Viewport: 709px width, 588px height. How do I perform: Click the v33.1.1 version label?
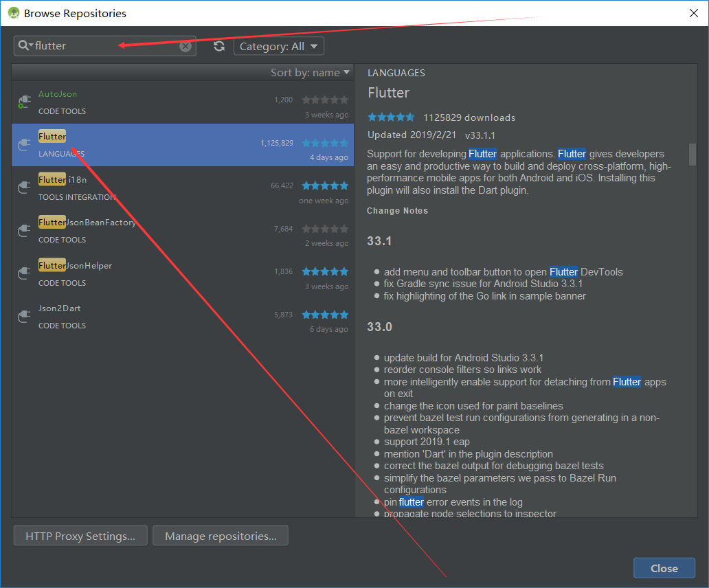(480, 135)
